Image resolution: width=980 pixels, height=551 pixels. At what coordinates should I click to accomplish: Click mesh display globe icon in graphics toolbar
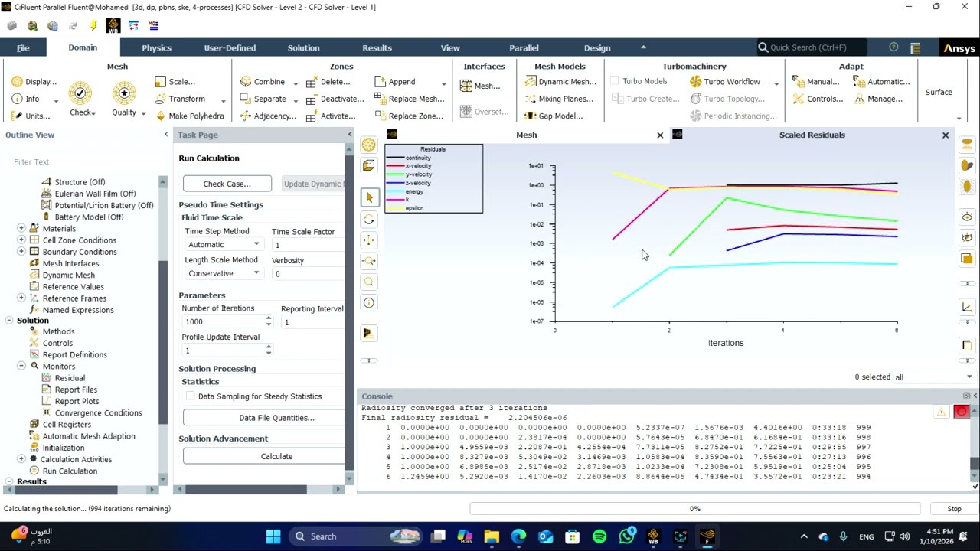[369, 145]
